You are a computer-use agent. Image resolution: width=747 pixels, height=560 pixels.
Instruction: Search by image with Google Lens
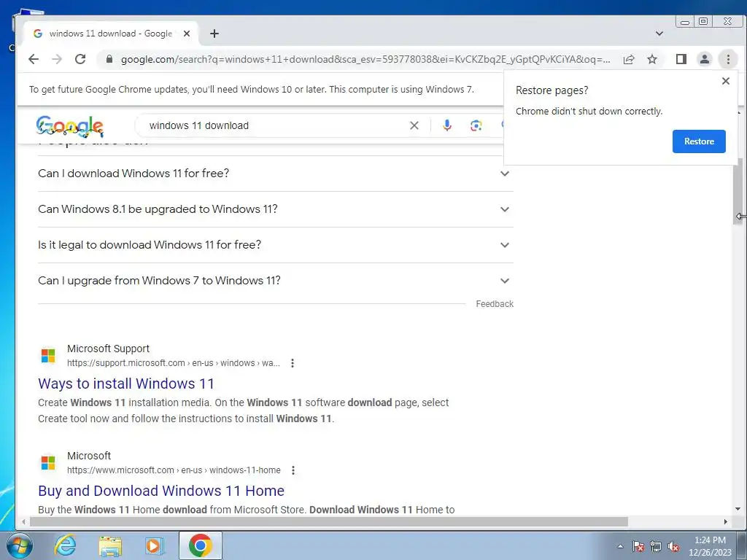pos(476,125)
